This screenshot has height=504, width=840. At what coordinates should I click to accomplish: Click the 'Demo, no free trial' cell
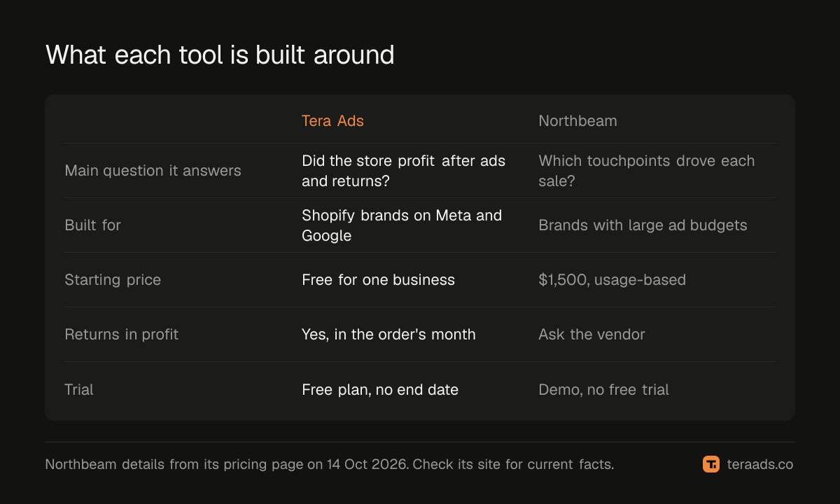(603, 389)
